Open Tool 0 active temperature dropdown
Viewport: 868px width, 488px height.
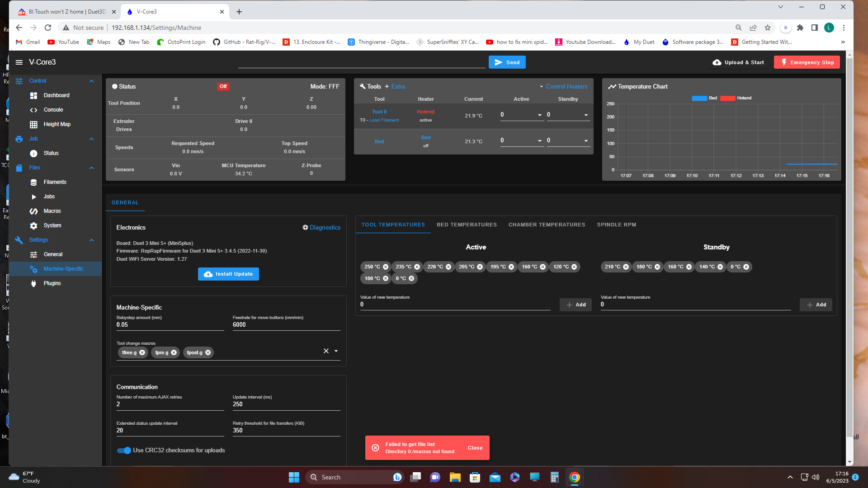(x=539, y=115)
